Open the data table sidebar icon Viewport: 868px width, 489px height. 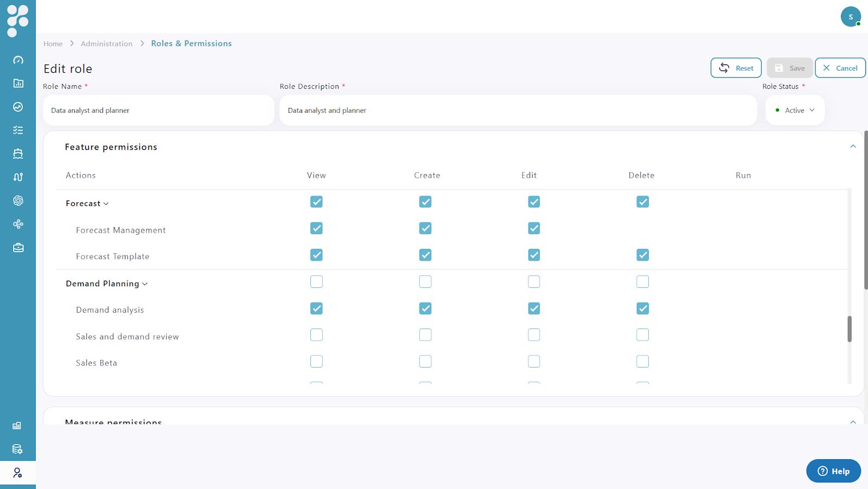click(x=17, y=426)
